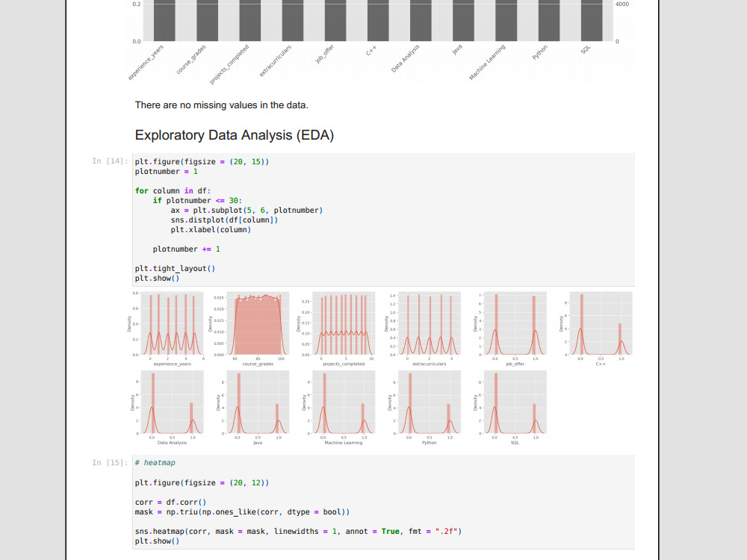Open the projects_completed distribution plot
Viewport: 747px width, 560px height.
pos(338,329)
